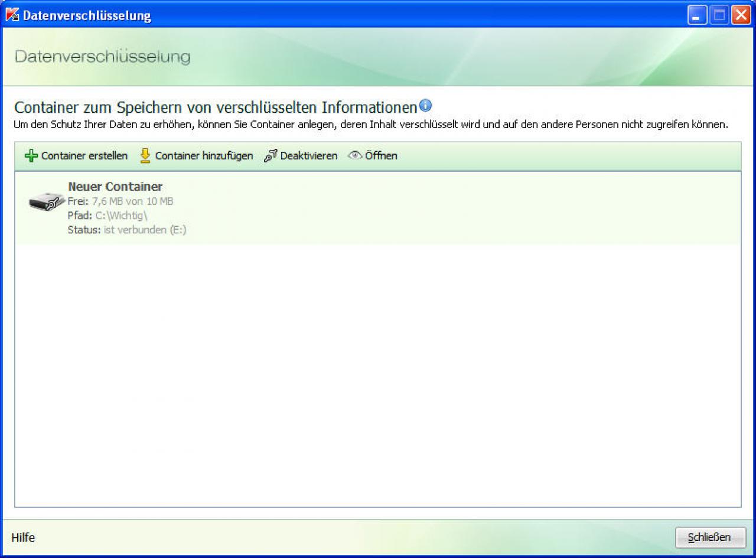Image resolution: width=756 pixels, height=558 pixels.
Task: Click the 'Frei: 7,6 MB von 10 MB' line
Action: pos(120,201)
